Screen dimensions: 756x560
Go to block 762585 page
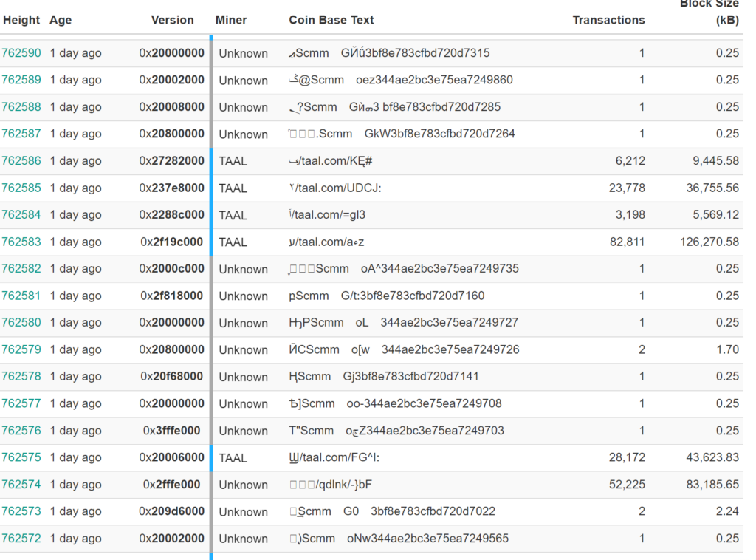point(21,188)
